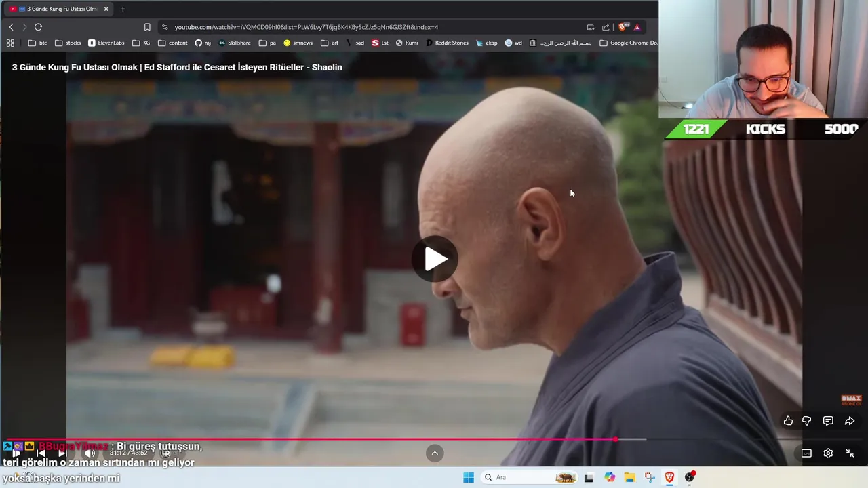Image resolution: width=868 pixels, height=488 pixels.
Task: Open File Explorer from the taskbar
Action: pyautogui.click(x=629, y=477)
